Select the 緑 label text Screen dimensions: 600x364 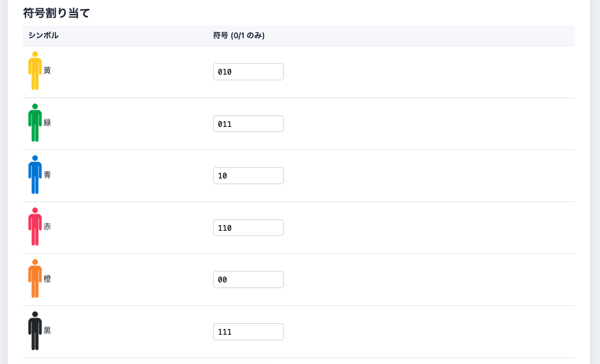coord(47,122)
